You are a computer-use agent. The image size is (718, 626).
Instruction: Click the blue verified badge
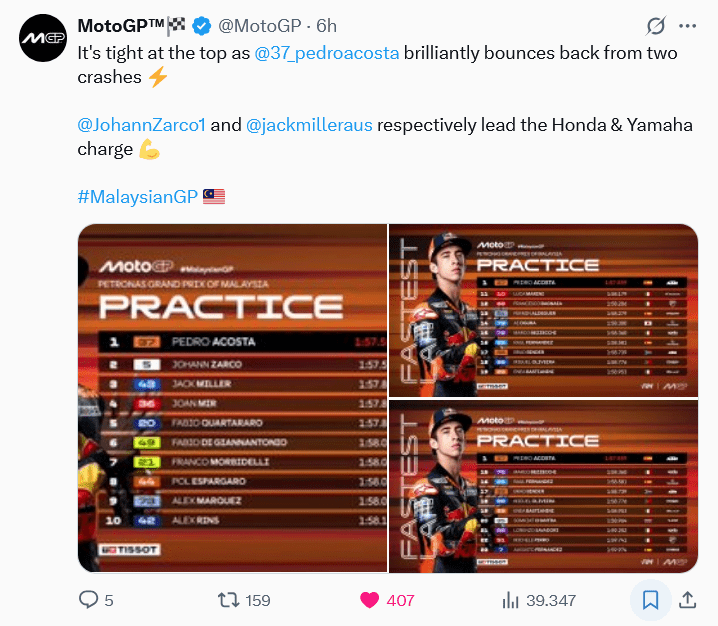pos(199,25)
